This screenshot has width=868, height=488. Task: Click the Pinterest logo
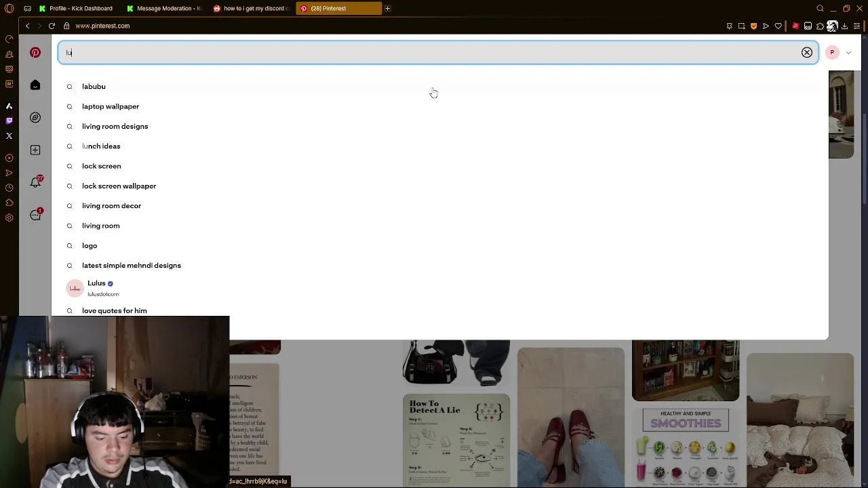(35, 52)
